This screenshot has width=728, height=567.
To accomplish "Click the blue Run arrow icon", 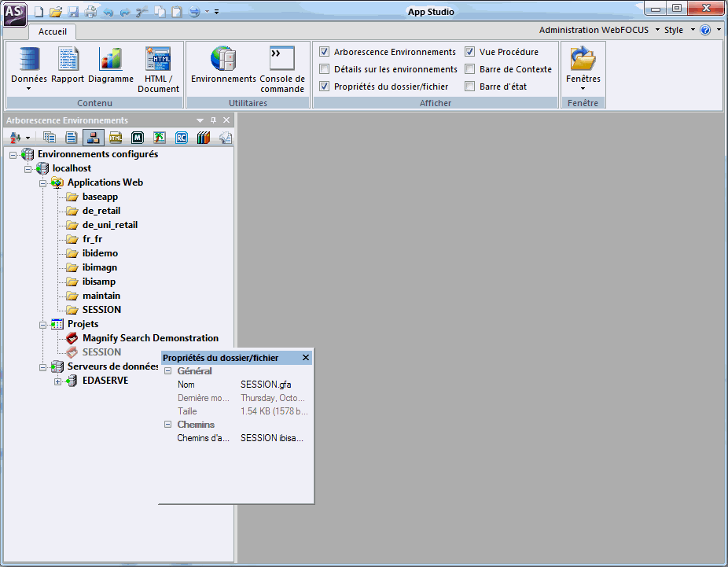I will 194,12.
